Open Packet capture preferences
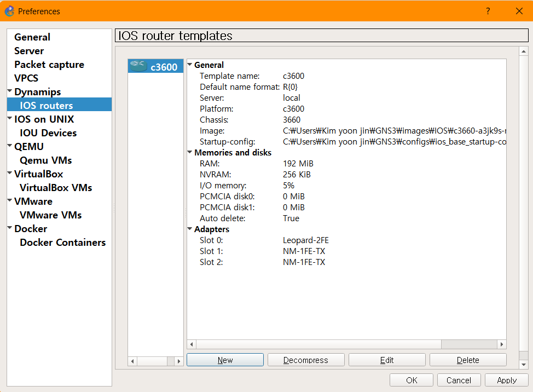 49,65
